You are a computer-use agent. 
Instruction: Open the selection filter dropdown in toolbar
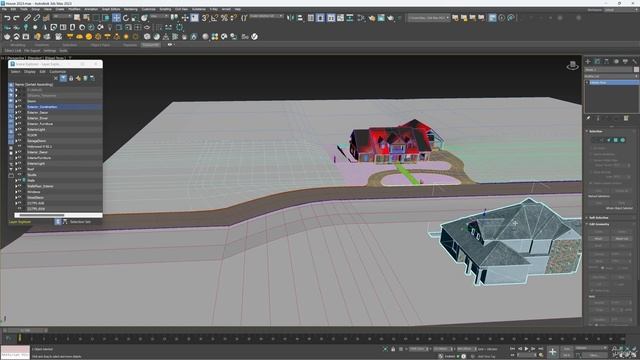pos(61,17)
